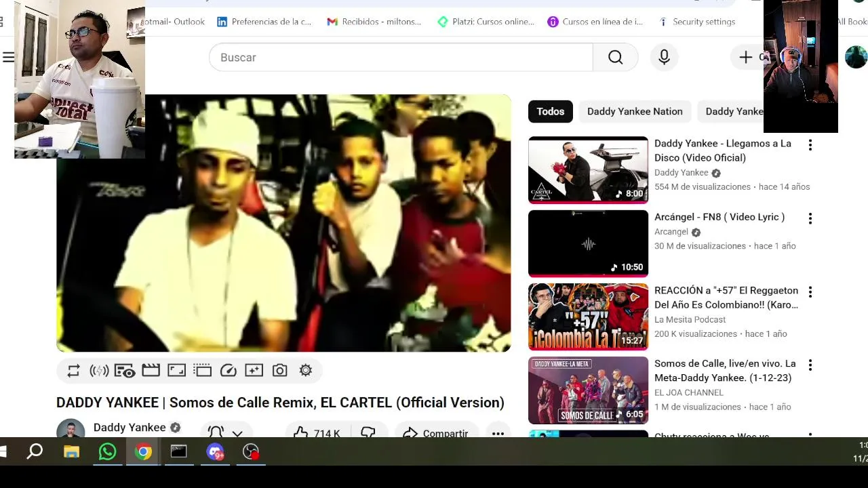Click the volume boost icon under the video
The image size is (868, 488).
point(99,371)
